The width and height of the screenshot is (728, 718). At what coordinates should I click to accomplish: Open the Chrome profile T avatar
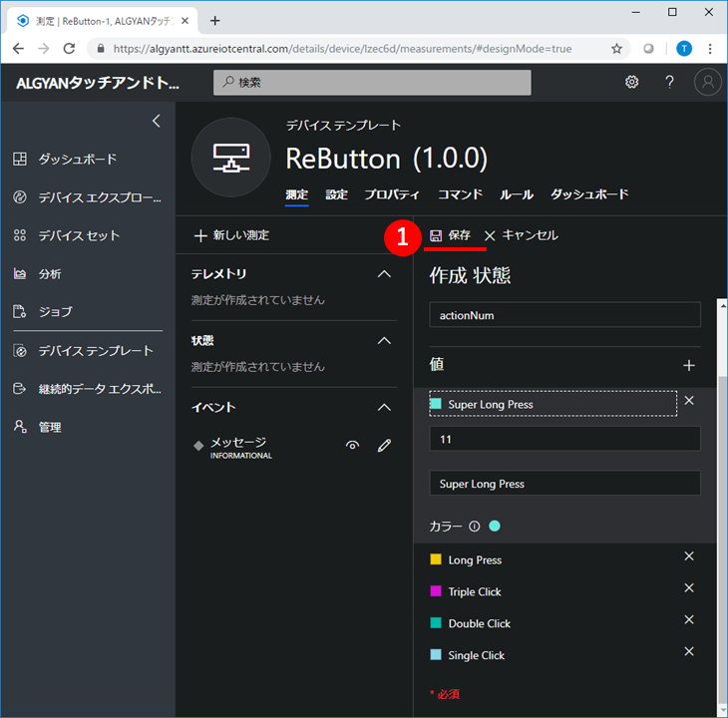coord(683,48)
